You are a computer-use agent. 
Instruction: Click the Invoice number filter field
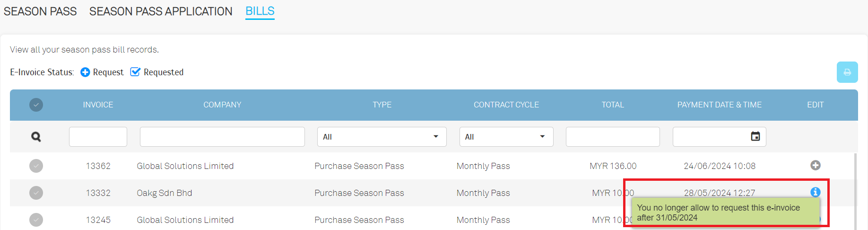coord(98,137)
